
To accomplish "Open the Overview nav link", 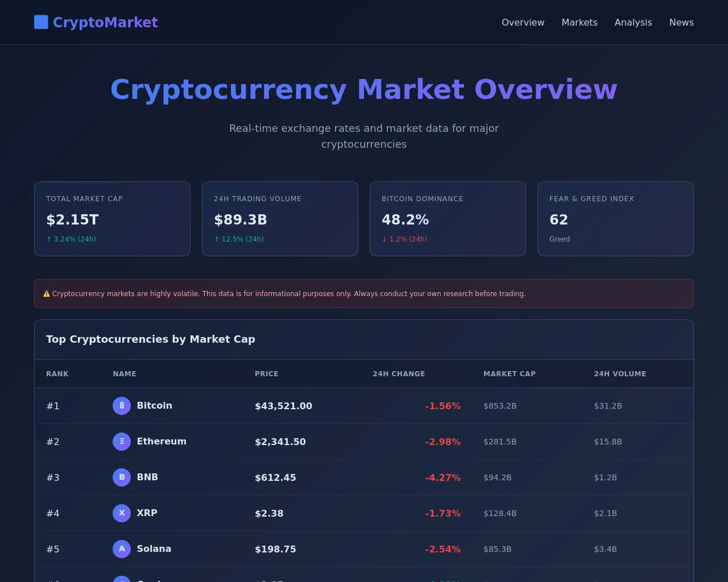I will (523, 22).
